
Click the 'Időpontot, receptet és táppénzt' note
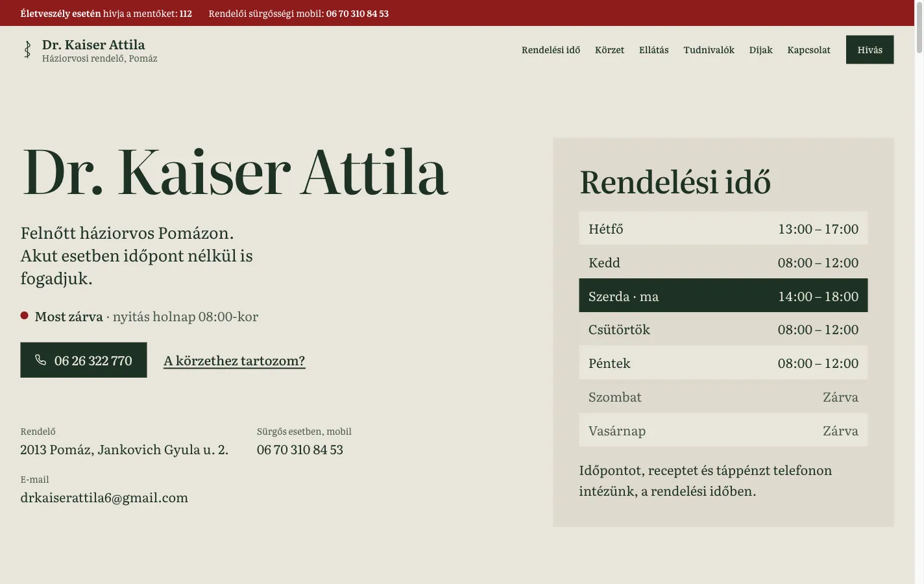click(x=705, y=481)
